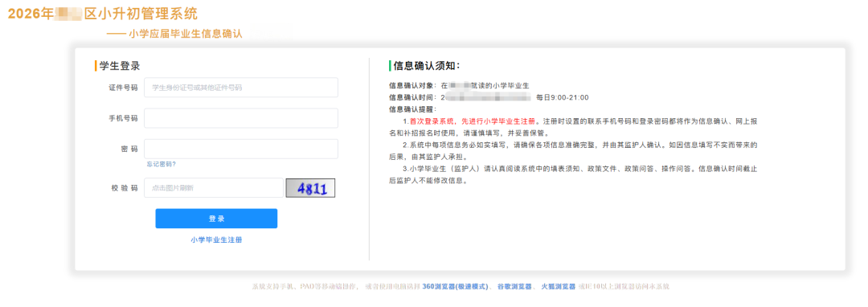Click the 每日9:00-21:00 time text
868x307 pixels.
coord(562,97)
